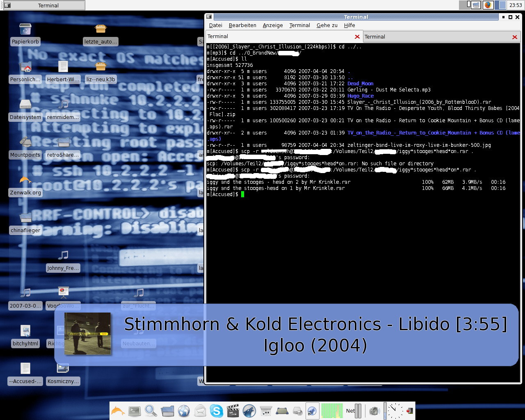The height and width of the screenshot is (420, 525).
Task: Open the analog clock in the bottom panel
Action: click(395, 411)
